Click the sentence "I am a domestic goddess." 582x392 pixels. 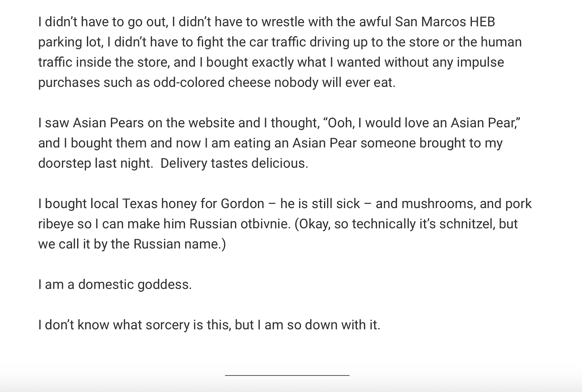click(115, 284)
